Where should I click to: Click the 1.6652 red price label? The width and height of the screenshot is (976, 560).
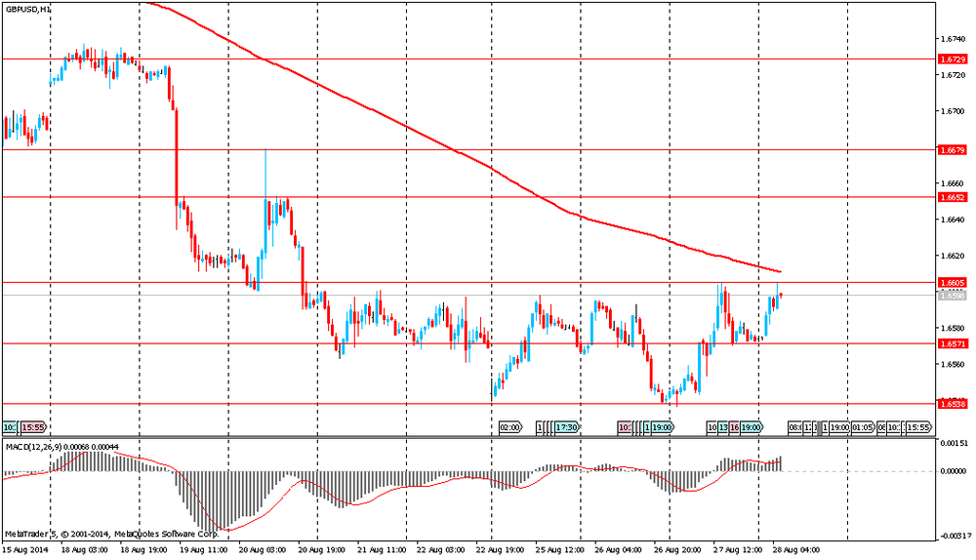tap(952, 197)
